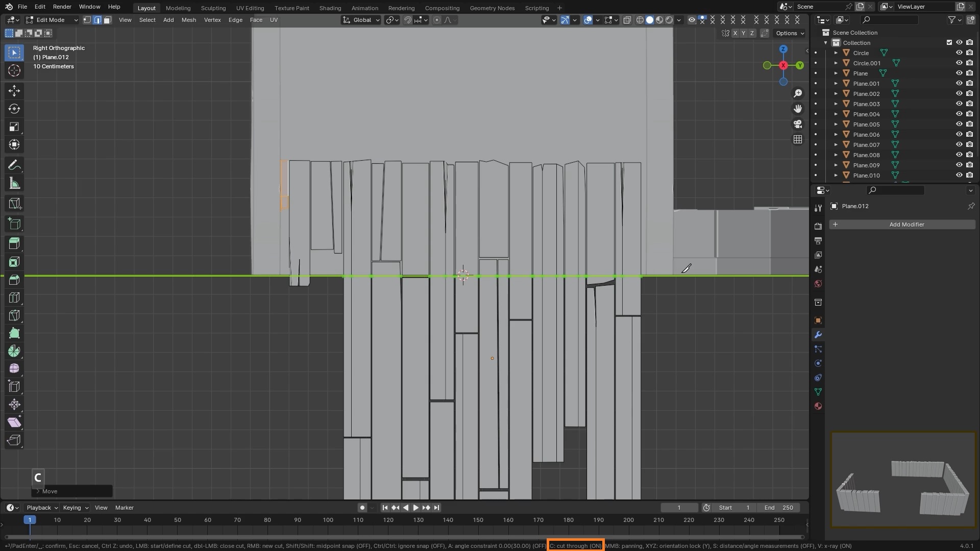Toggle snapping magnet
Viewport: 980px width, 551px height.
point(408,20)
